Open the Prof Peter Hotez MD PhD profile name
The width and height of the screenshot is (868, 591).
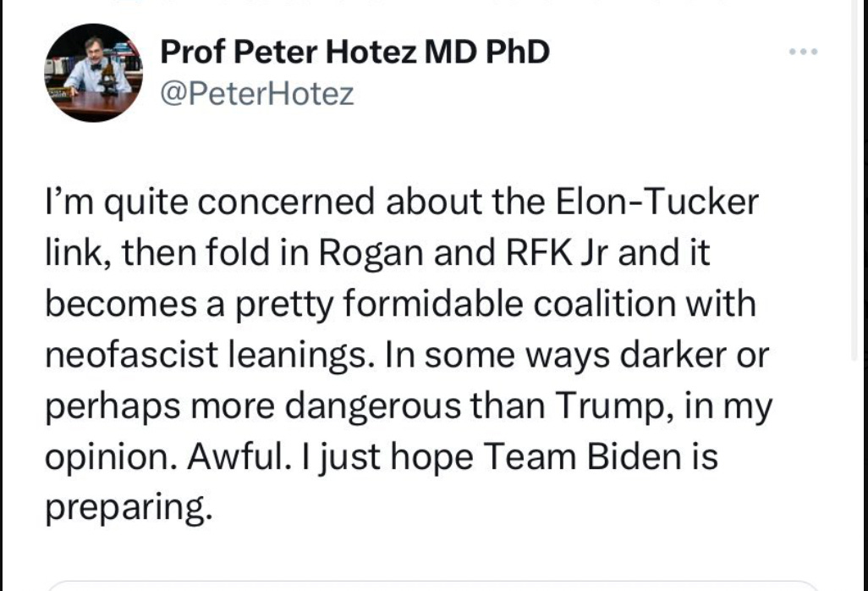coord(354,52)
